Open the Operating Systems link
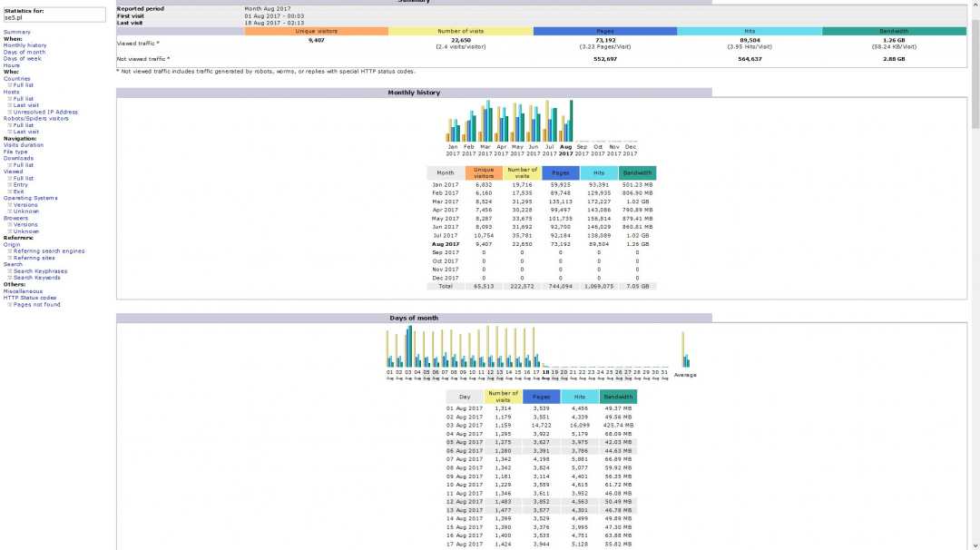 tap(30, 198)
